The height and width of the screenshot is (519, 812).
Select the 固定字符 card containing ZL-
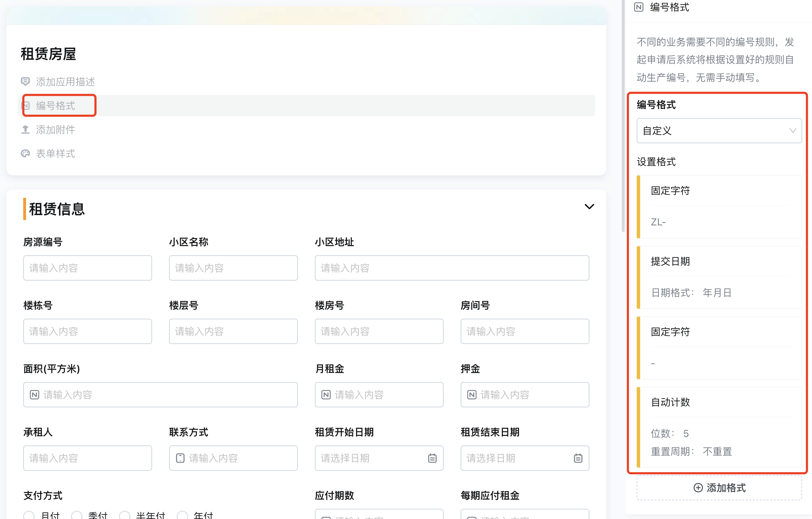[x=719, y=207]
